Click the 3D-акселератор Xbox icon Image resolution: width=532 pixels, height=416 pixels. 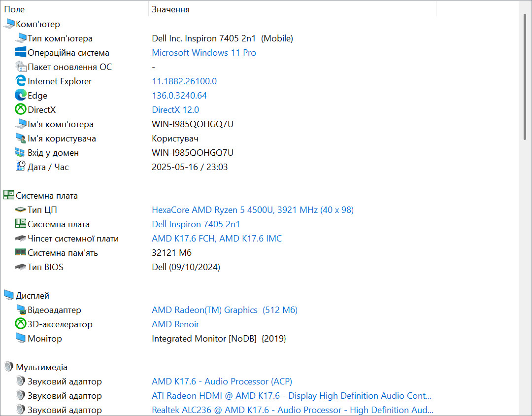point(21,324)
